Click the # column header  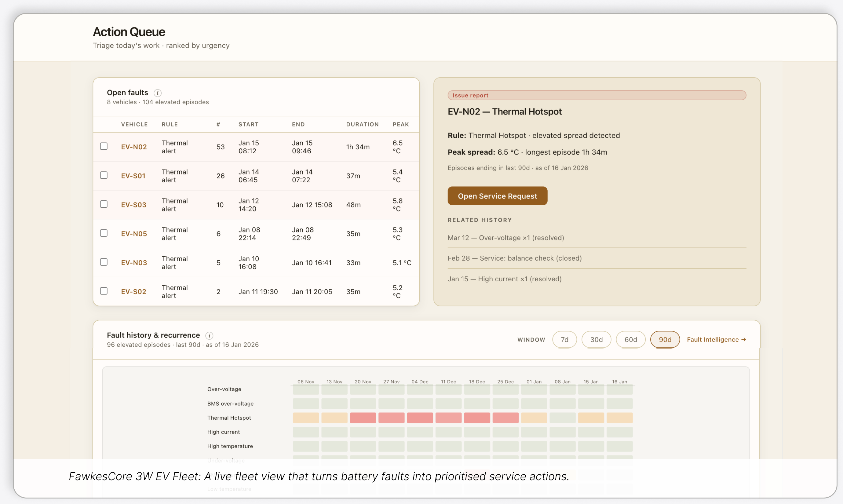pos(218,124)
